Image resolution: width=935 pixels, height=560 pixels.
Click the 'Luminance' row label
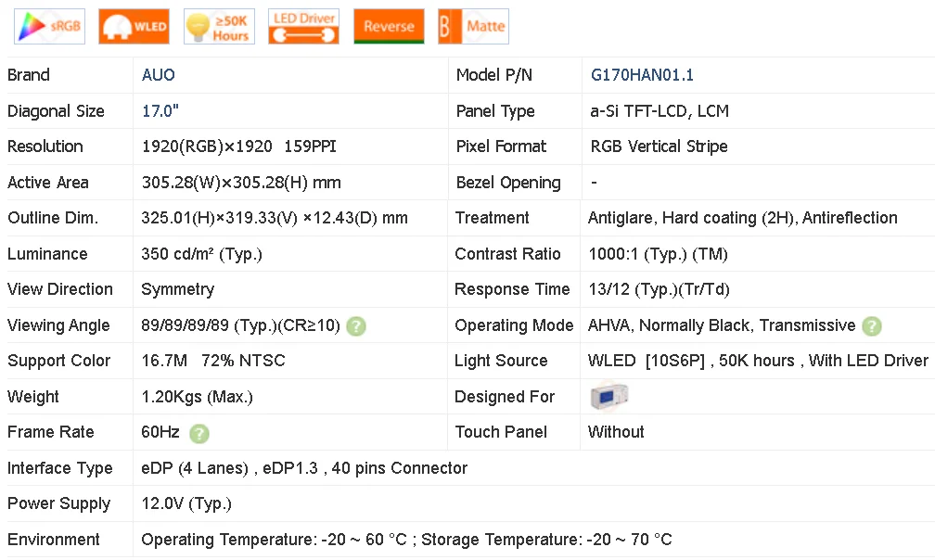[47, 254]
